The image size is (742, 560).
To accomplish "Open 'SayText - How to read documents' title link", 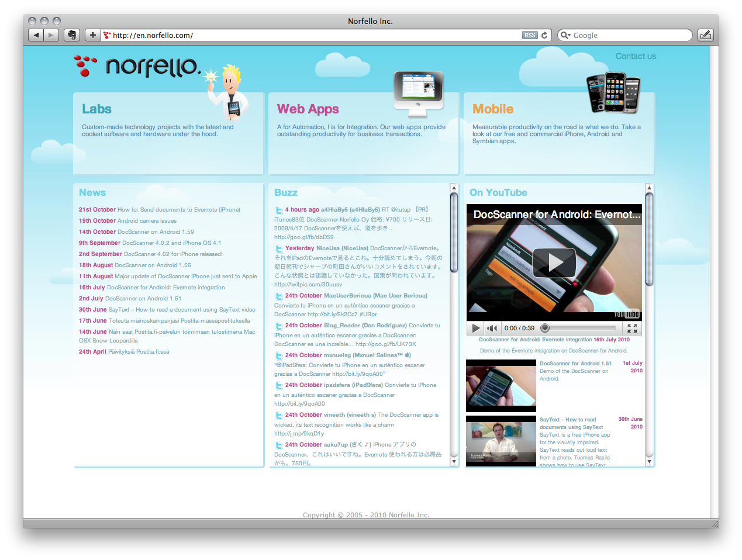I will click(x=571, y=423).
